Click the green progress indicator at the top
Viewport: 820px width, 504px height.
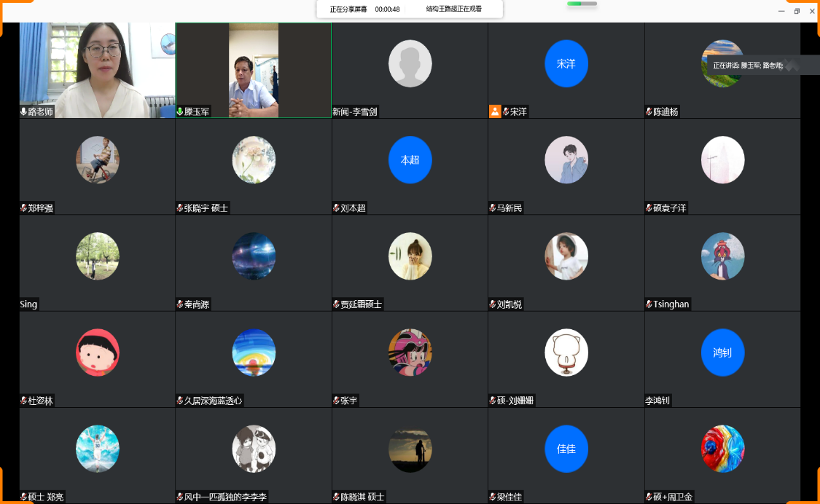pyautogui.click(x=582, y=4)
